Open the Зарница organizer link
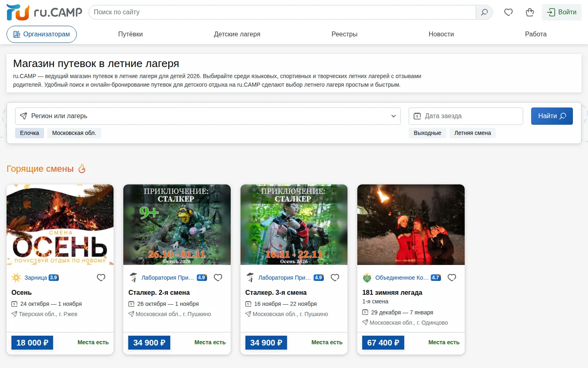This screenshot has height=368, width=588. [x=36, y=278]
